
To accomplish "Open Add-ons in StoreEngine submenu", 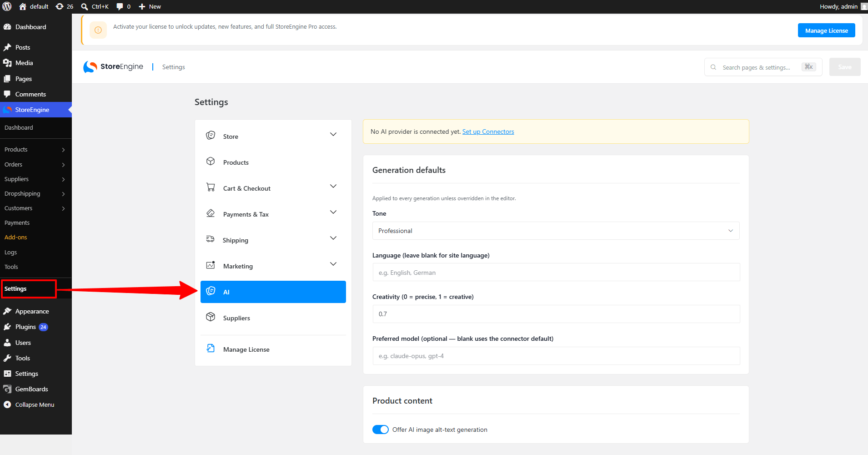I will point(16,237).
